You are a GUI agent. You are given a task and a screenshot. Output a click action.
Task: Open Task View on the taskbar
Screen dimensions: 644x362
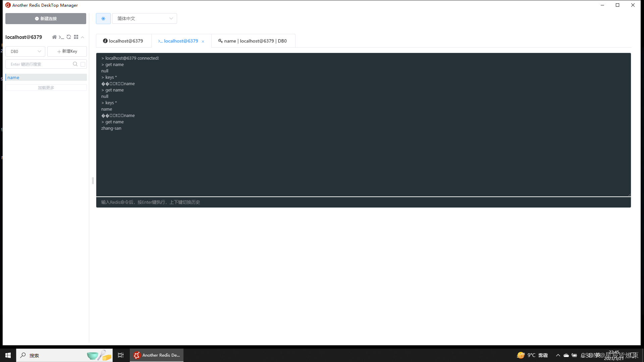coord(121,355)
